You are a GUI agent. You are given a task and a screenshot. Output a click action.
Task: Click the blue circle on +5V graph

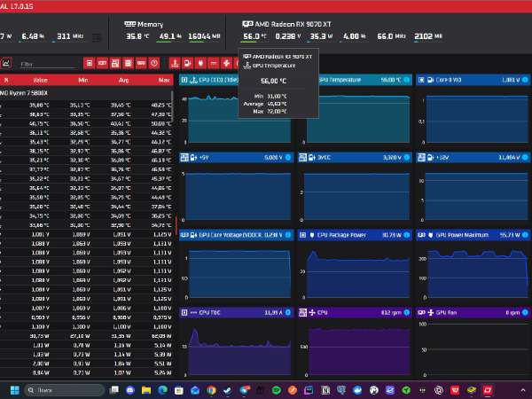[288, 158]
